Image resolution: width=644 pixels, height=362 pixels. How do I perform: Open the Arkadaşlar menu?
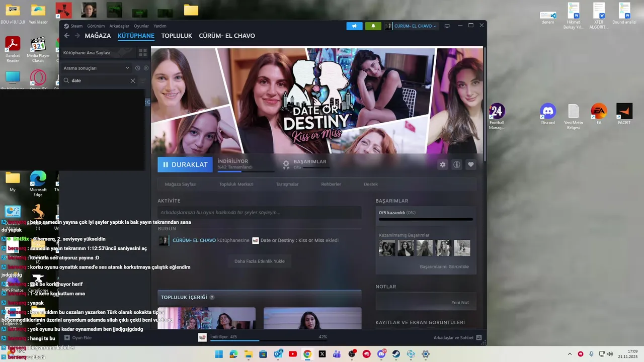119,26
